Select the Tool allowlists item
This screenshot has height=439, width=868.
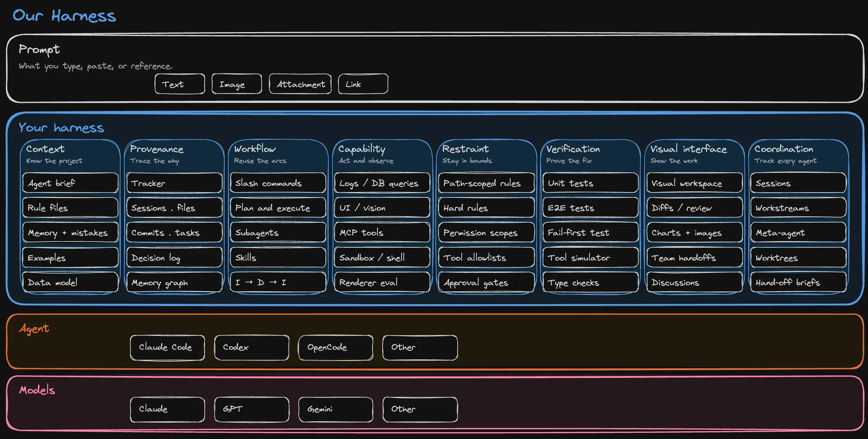(486, 257)
